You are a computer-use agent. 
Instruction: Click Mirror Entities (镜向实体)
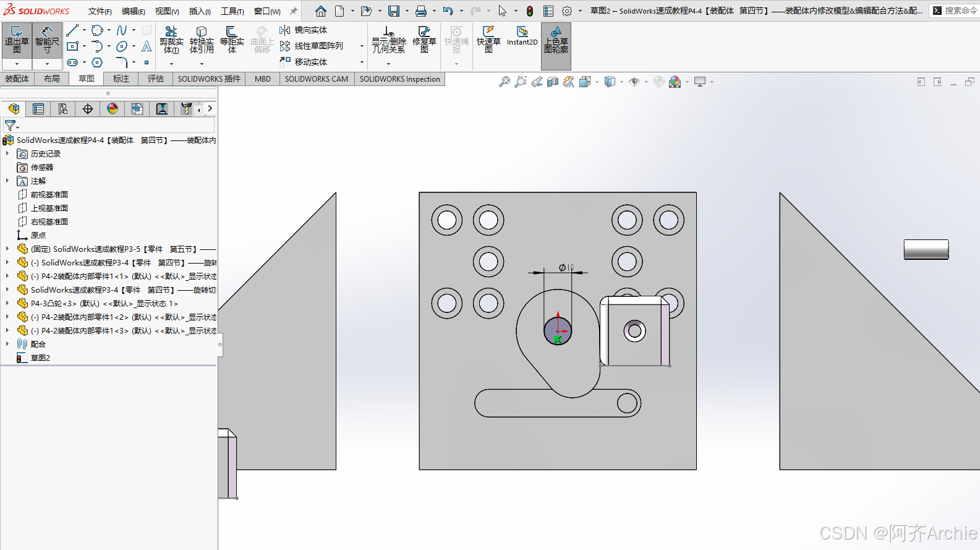303,30
